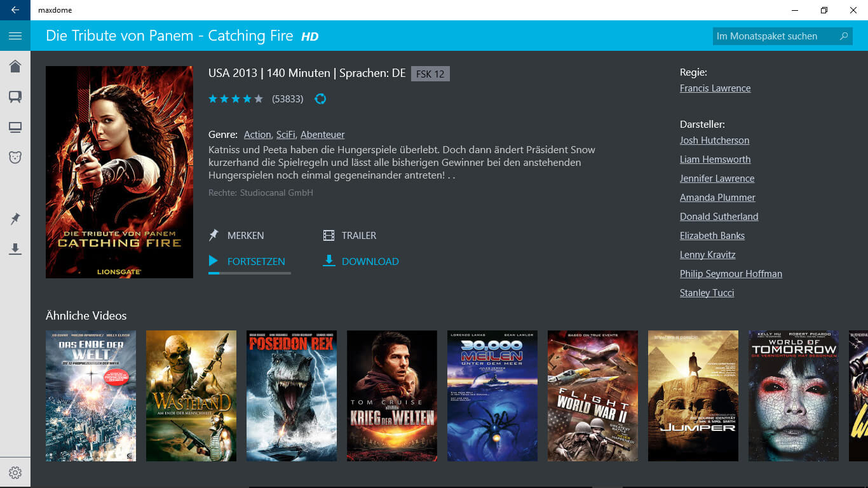Click the search magnifier icon

(x=844, y=36)
